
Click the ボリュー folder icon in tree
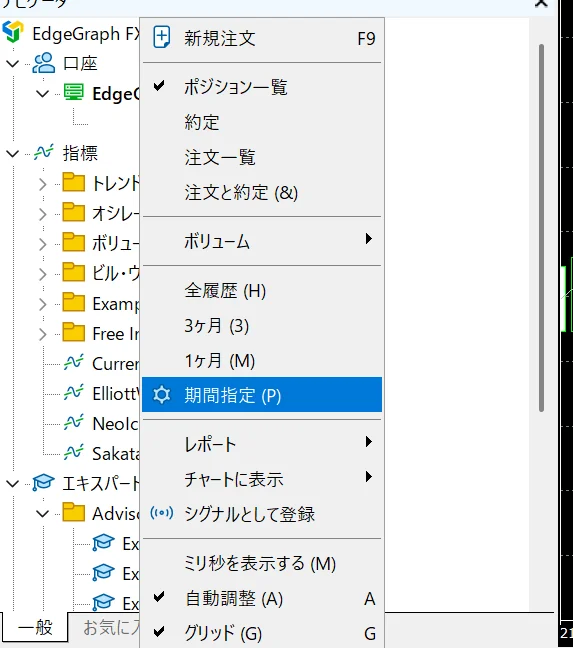click(74, 242)
